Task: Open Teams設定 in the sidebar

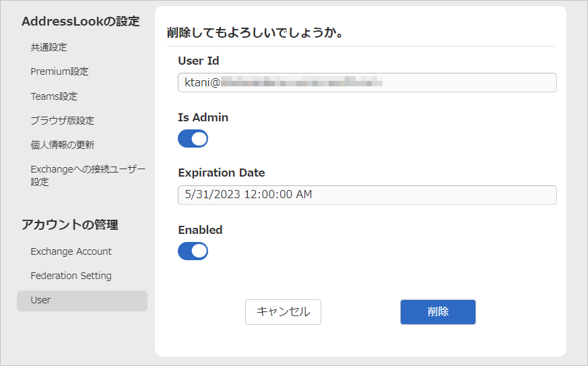Action: pyautogui.click(x=54, y=96)
